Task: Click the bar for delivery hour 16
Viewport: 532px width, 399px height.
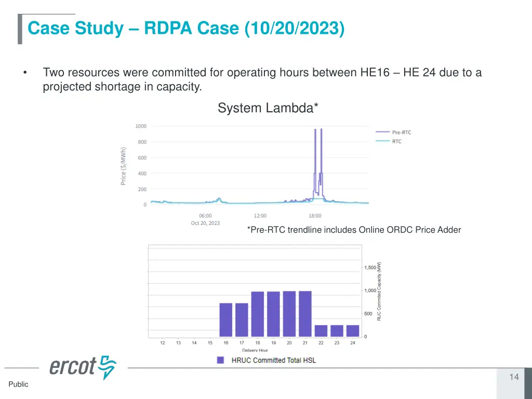Action: [226, 320]
